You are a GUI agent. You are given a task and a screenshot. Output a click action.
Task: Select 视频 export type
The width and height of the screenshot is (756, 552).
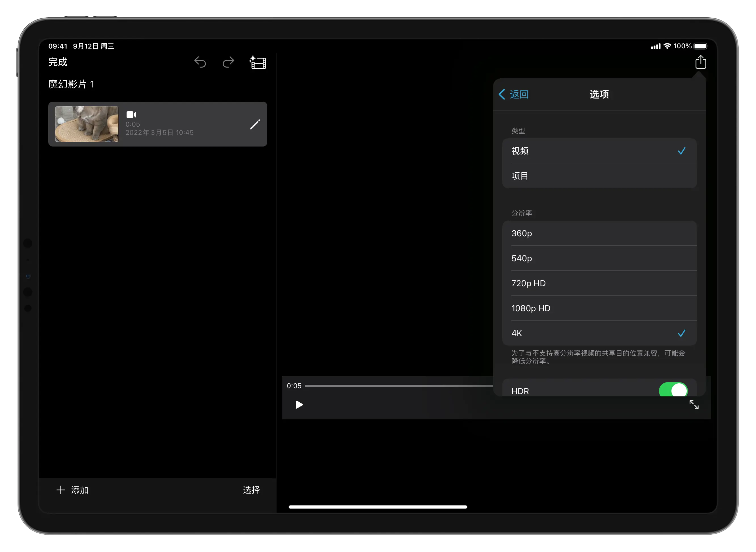tap(599, 151)
